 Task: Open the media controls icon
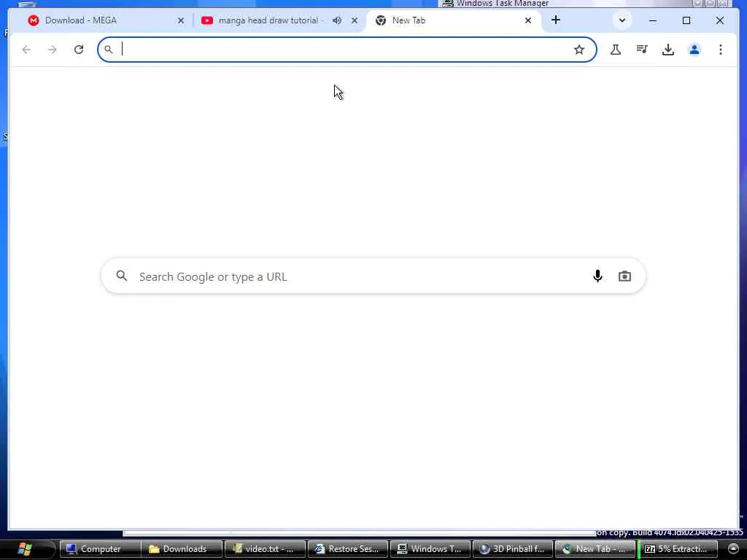click(642, 50)
